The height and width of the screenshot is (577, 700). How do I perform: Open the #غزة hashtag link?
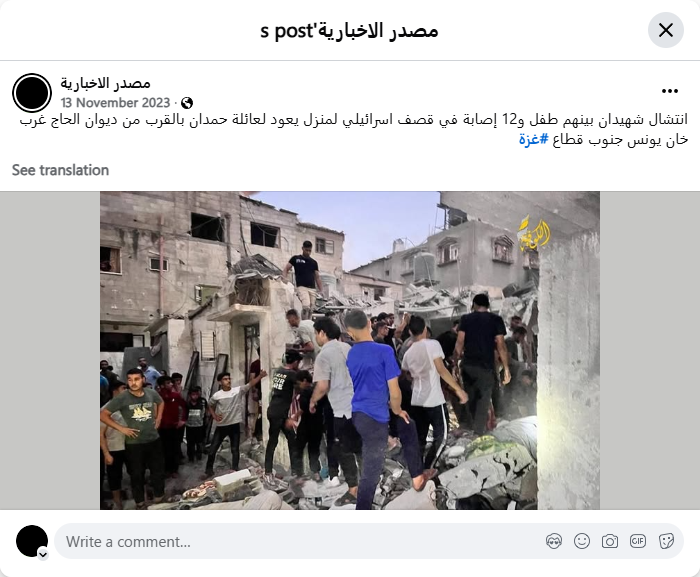coord(533,139)
